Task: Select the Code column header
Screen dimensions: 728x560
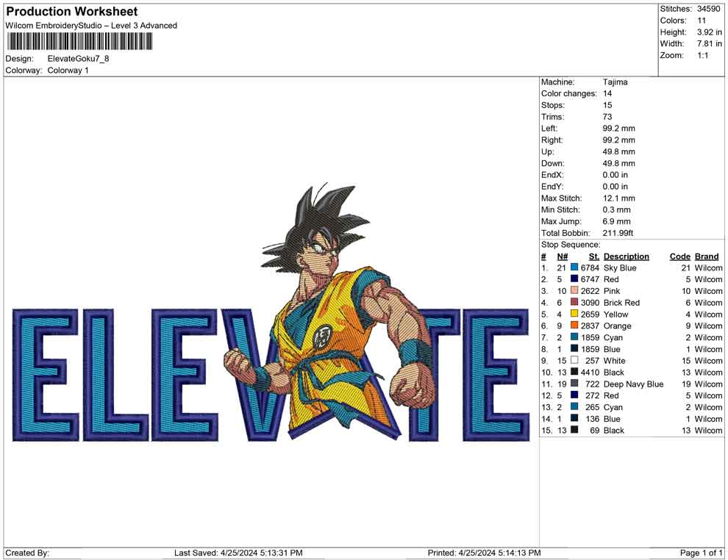Action: point(680,256)
